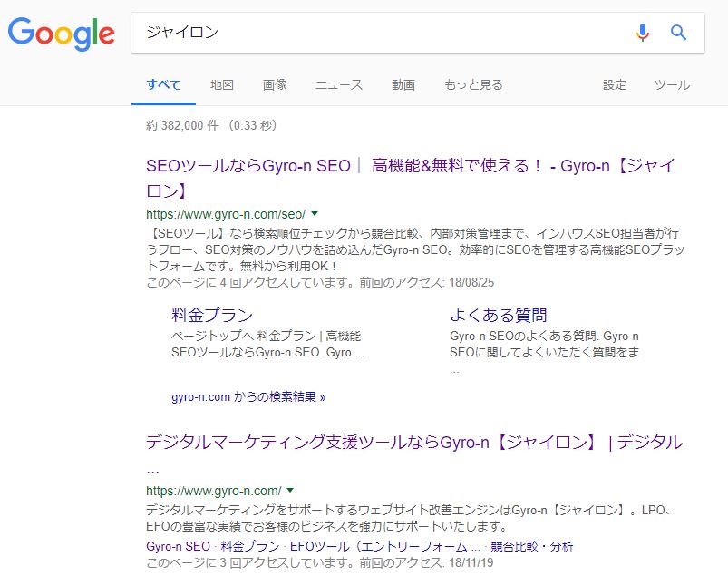
Task: Click the Google logo
Action: pyautogui.click(x=61, y=34)
